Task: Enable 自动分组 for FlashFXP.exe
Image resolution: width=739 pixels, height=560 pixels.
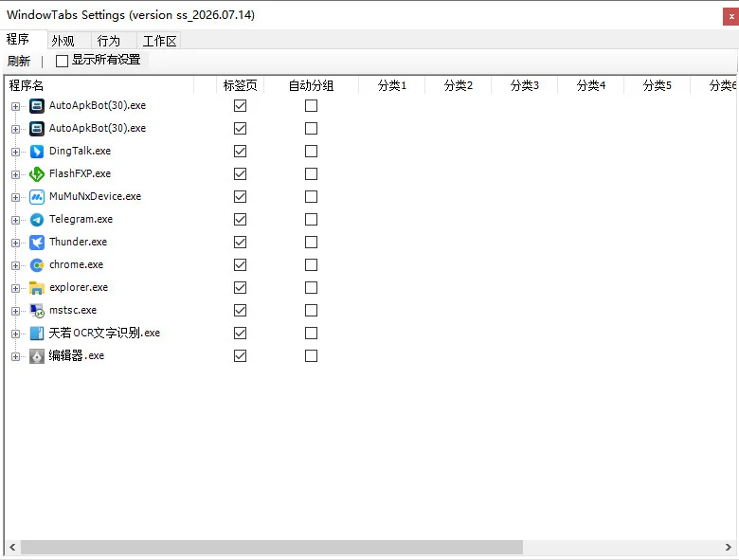Action: [311, 174]
